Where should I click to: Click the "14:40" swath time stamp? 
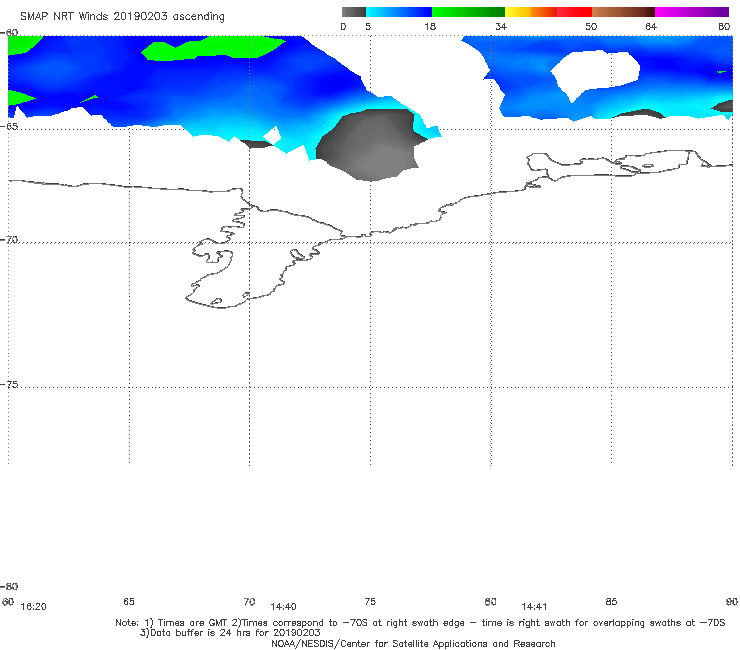[283, 607]
